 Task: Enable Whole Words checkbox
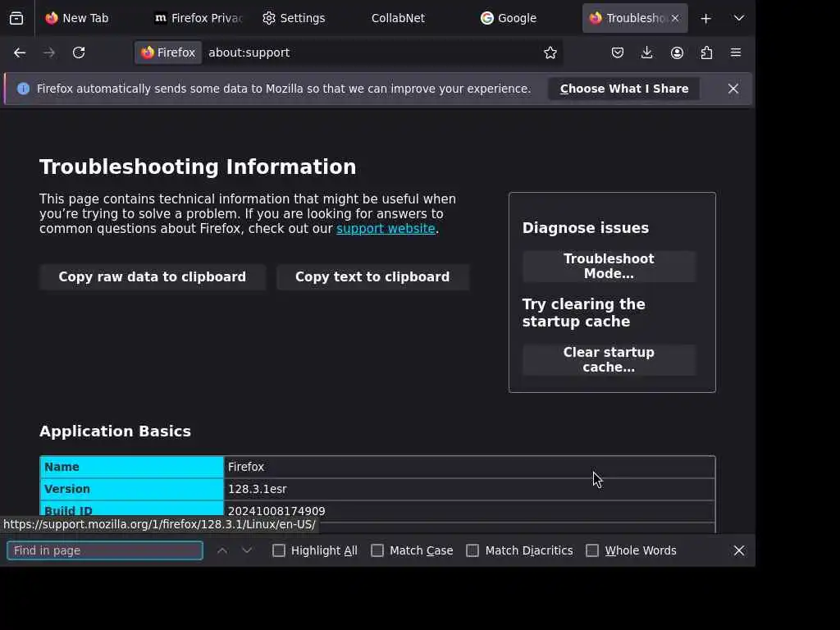(x=592, y=550)
